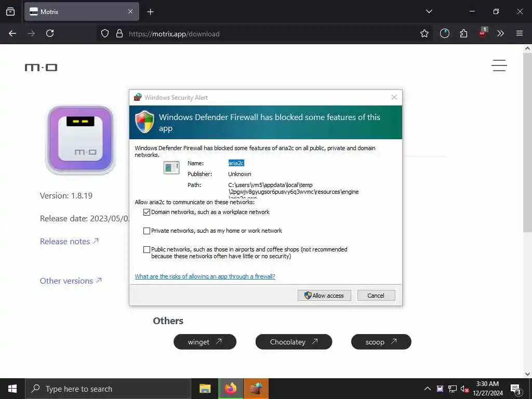Open the Firefox View icon
This screenshot has height=399, width=532.
click(x=10, y=11)
